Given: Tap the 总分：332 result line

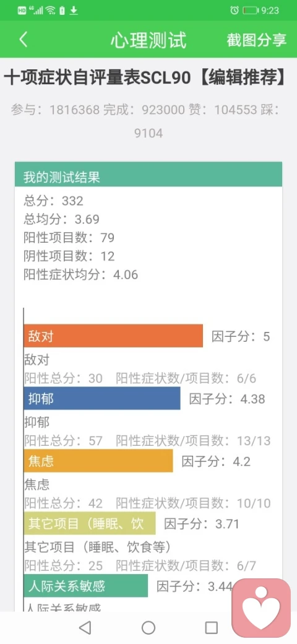Looking at the screenshot, I should click(53, 201).
